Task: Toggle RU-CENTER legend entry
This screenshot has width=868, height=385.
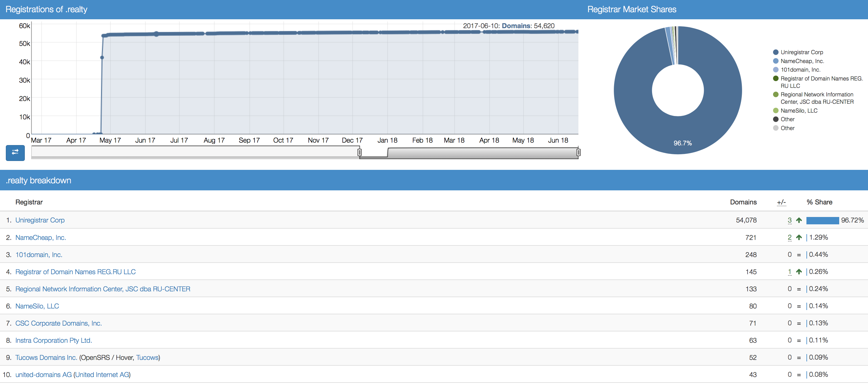Action: [x=813, y=98]
